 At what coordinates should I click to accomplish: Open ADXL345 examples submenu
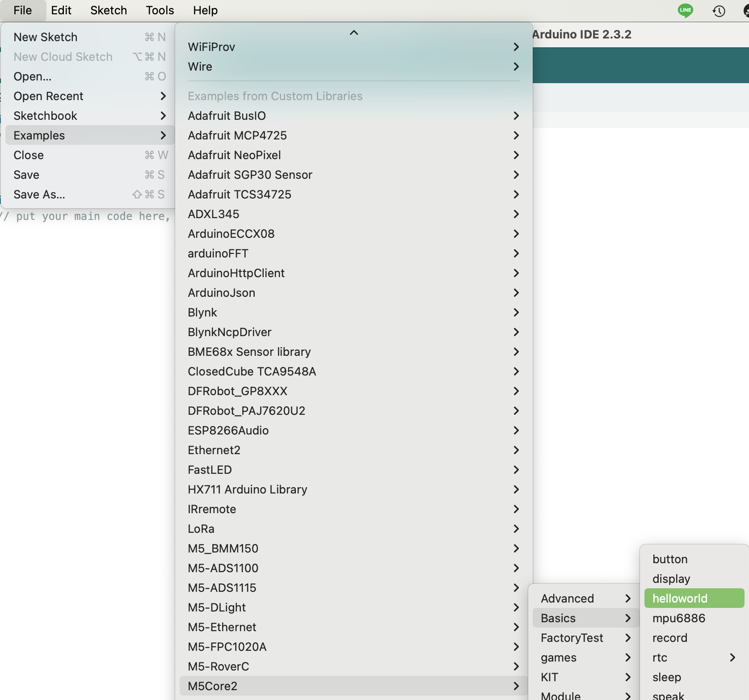[x=353, y=214]
